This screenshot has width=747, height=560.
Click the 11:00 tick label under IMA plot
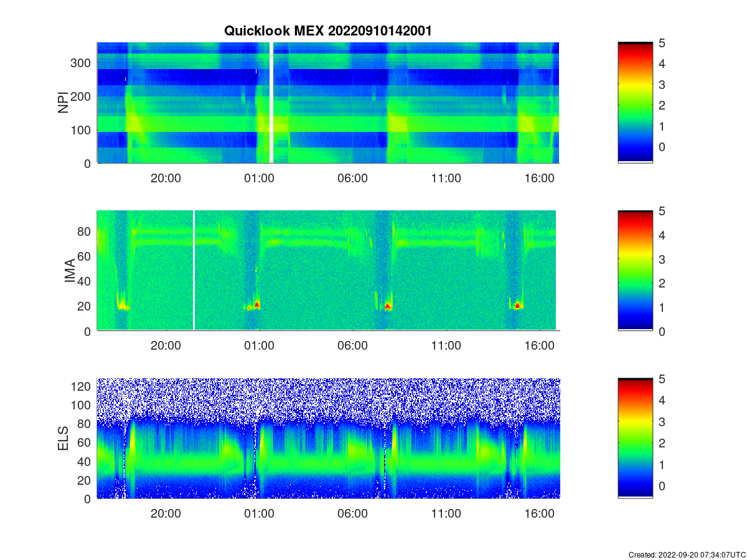[446, 346]
